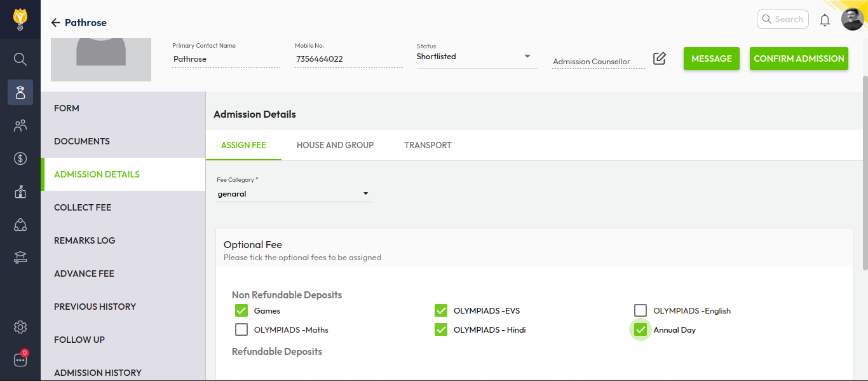This screenshot has width=868, height=381.
Task: Uncheck the Games optional fee
Action: 241,310
